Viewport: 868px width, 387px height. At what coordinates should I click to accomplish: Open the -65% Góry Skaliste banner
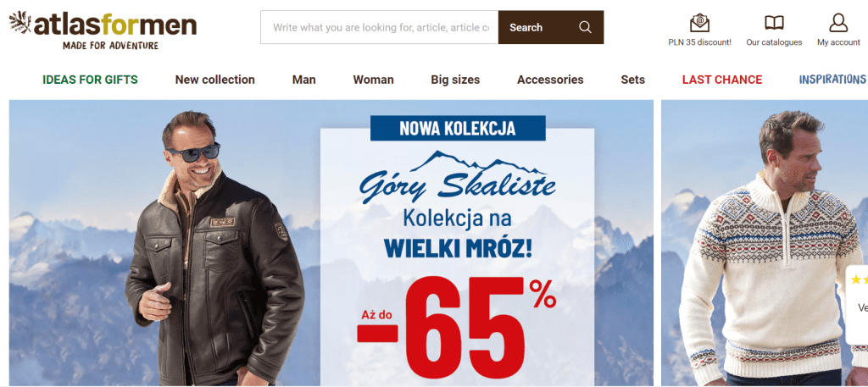click(x=331, y=243)
